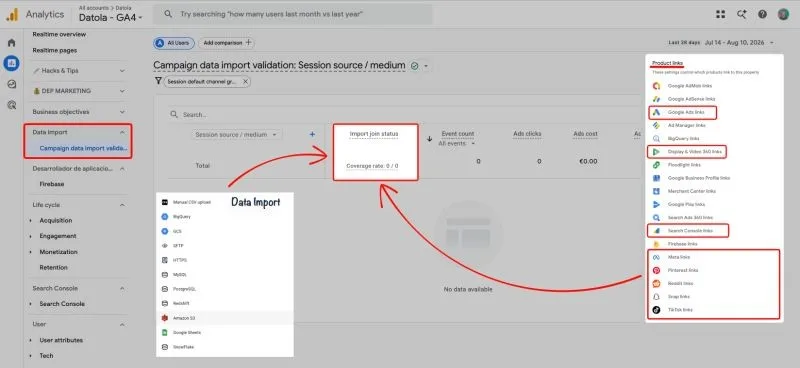Click the Ad Manager links icon
Image resolution: width=800 pixels, height=368 pixels.
coord(657,125)
